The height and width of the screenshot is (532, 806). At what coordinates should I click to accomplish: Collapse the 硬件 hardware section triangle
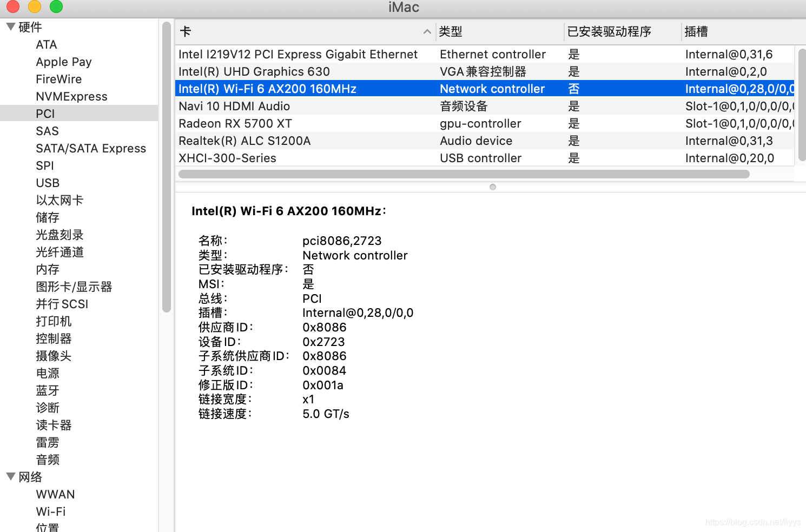pos(10,26)
